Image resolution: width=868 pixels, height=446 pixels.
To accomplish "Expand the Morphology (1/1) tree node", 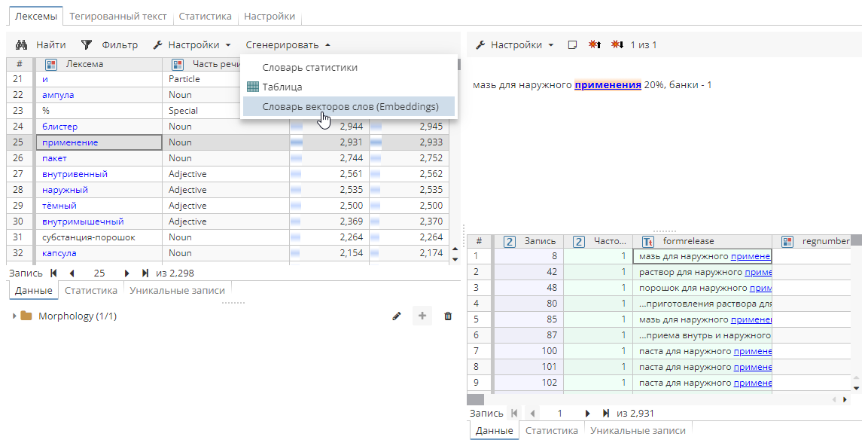I will (14, 316).
